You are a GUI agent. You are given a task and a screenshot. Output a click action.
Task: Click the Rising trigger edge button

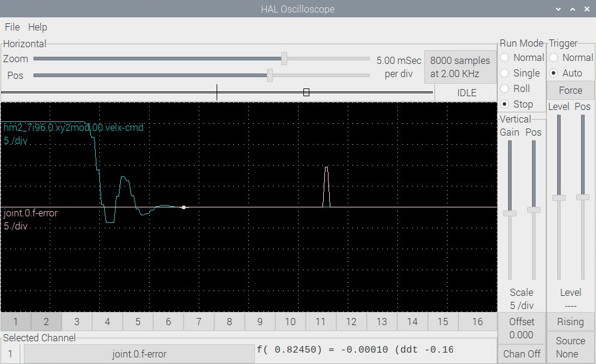coord(570,322)
